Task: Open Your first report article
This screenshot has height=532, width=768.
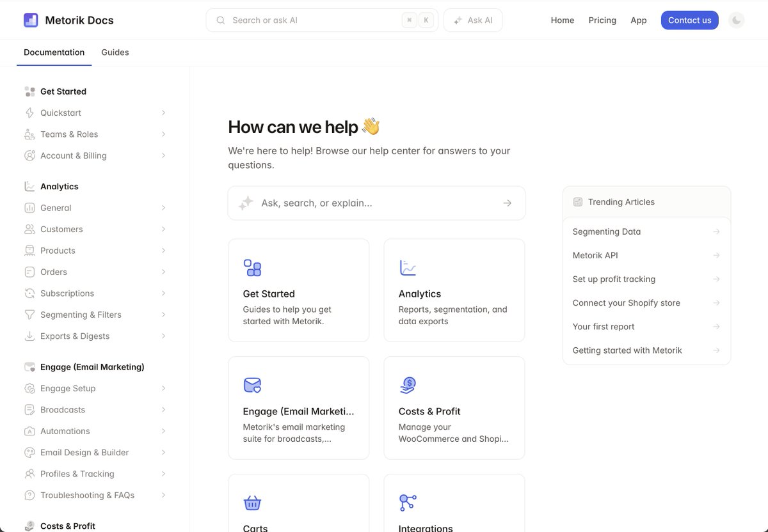Action: click(x=646, y=327)
